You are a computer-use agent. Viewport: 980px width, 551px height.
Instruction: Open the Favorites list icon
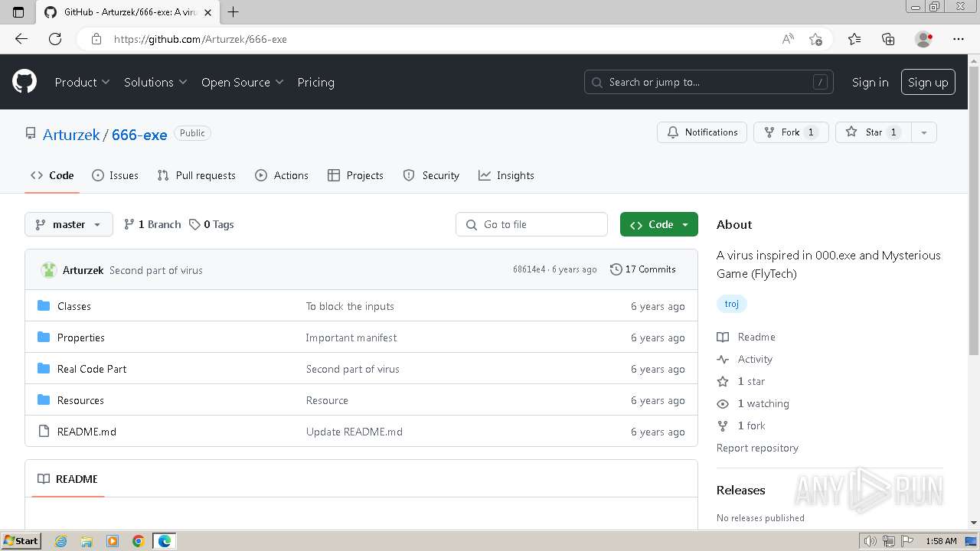(x=854, y=39)
